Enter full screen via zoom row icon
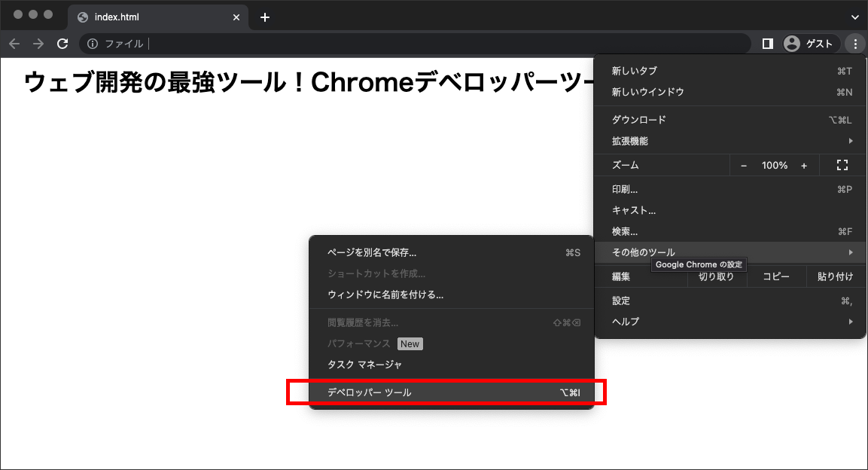 pos(842,165)
